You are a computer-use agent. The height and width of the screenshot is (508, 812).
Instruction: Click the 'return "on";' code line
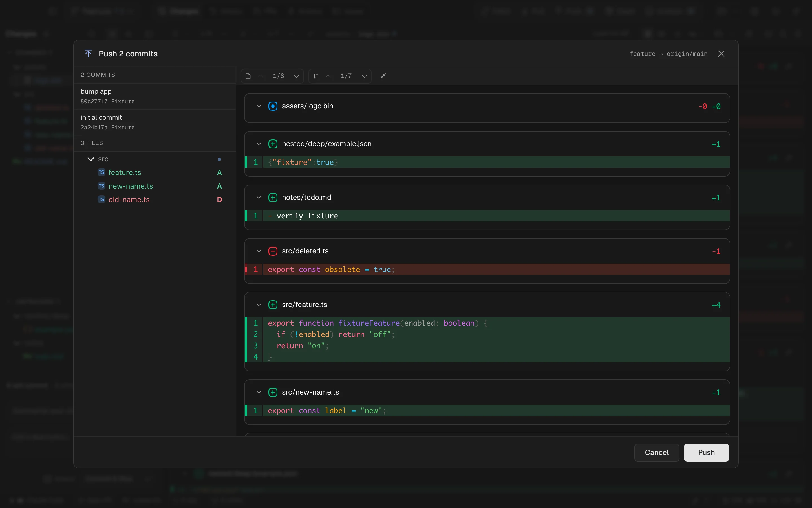487,346
